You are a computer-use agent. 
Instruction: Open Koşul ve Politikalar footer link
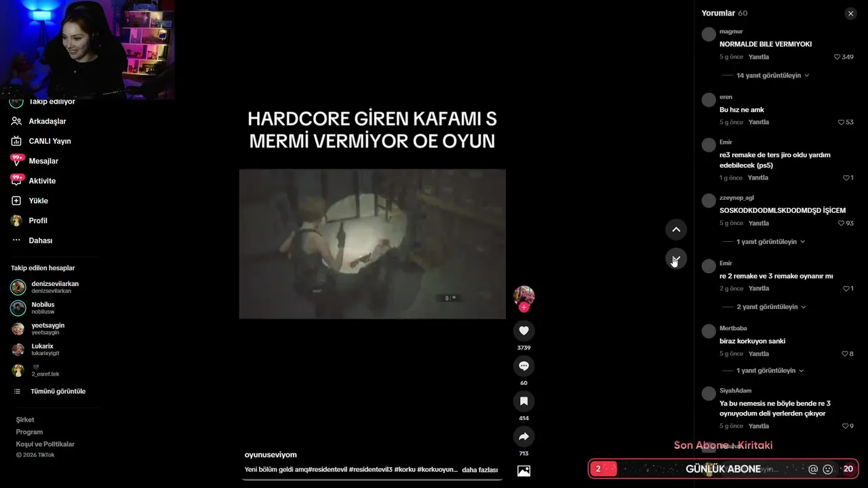point(45,444)
